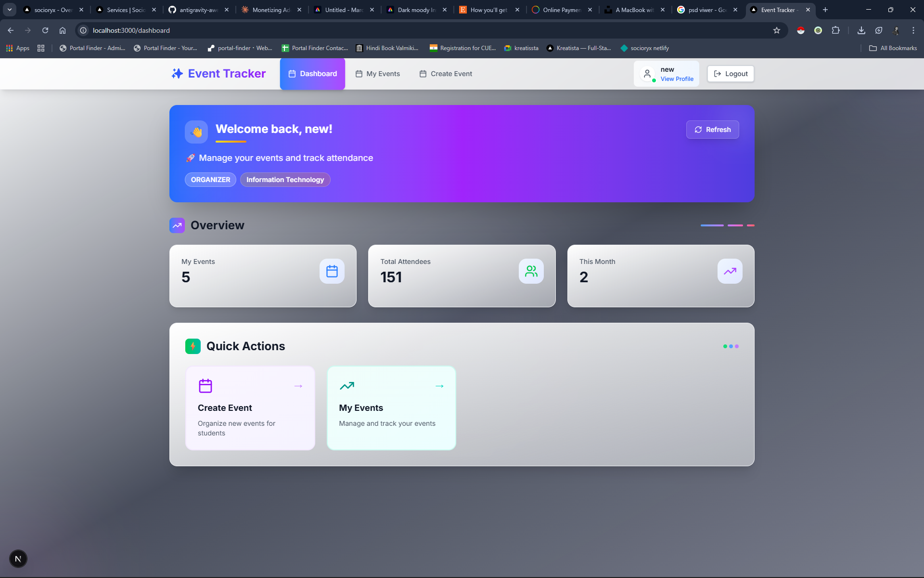Click the Logout button
The width and height of the screenshot is (924, 578).
point(731,74)
